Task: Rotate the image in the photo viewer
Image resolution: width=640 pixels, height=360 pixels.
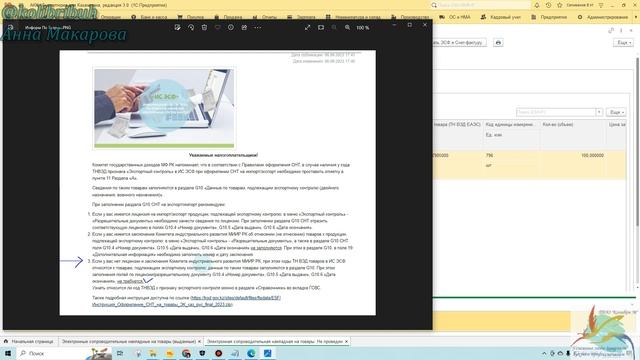Action: click(x=191, y=27)
